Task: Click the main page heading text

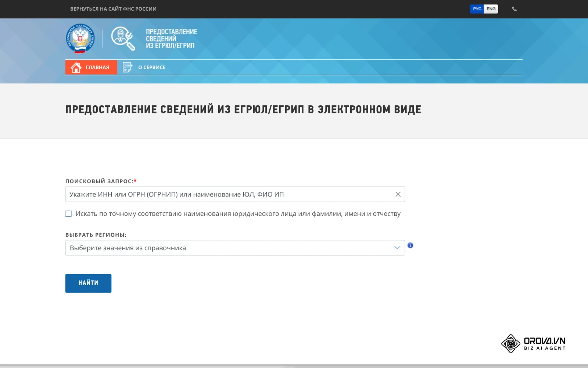Action: pyautogui.click(x=243, y=110)
